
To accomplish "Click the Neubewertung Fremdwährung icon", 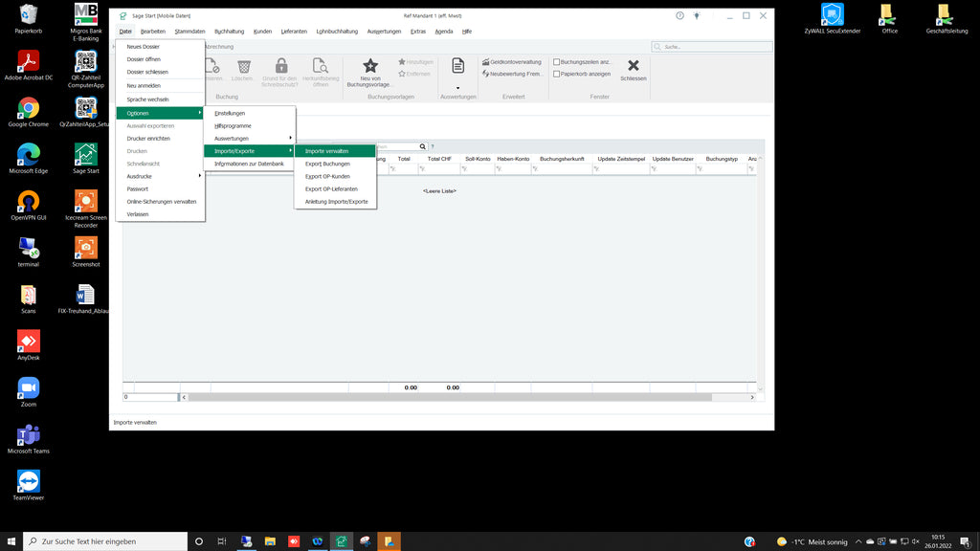I will point(487,74).
